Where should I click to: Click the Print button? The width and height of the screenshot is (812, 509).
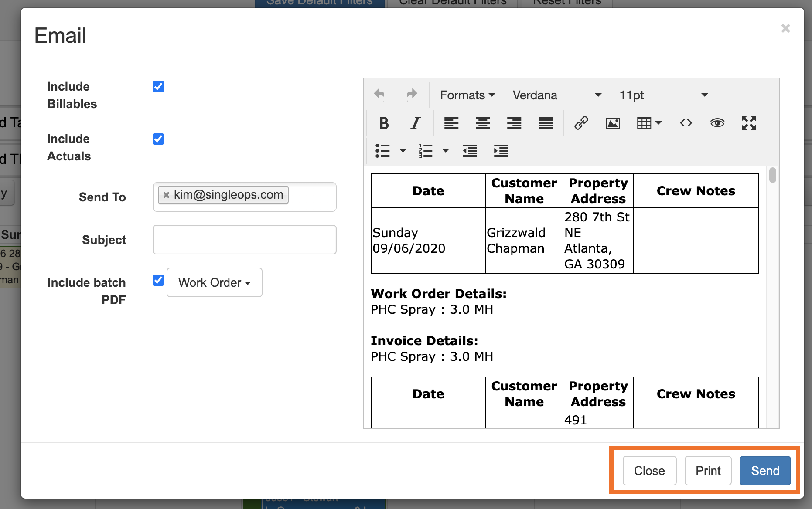pos(708,471)
